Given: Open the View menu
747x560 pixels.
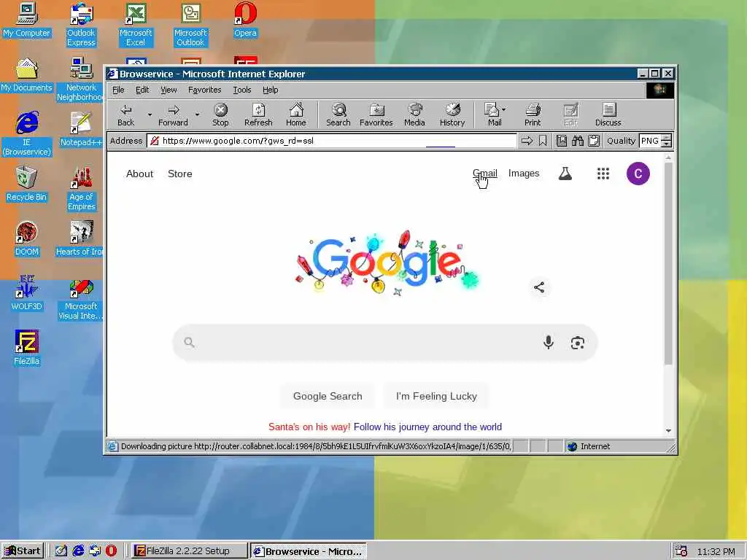Looking at the screenshot, I should pyautogui.click(x=169, y=90).
